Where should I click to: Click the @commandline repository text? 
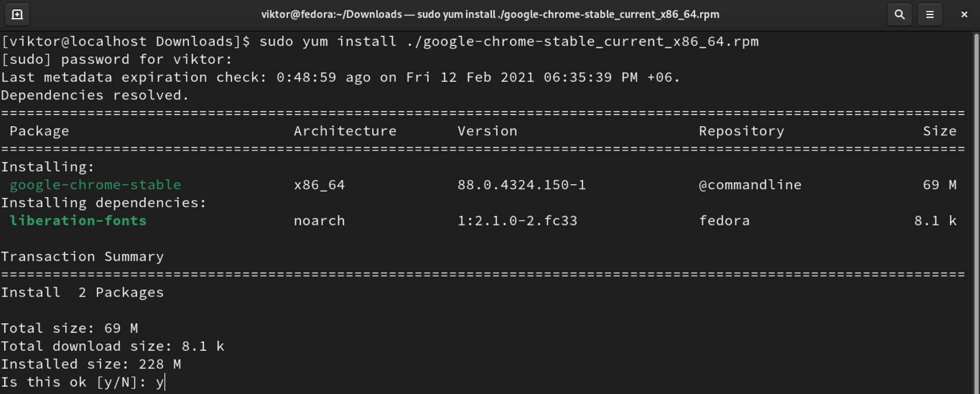[750, 185]
